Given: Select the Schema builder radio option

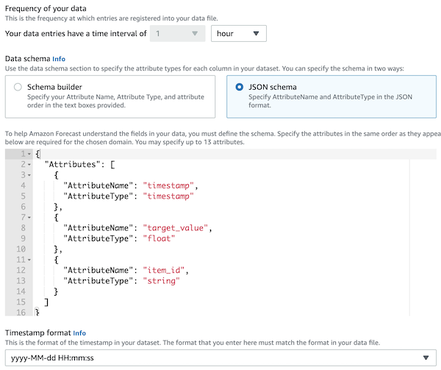Looking at the screenshot, I should tap(18, 87).
